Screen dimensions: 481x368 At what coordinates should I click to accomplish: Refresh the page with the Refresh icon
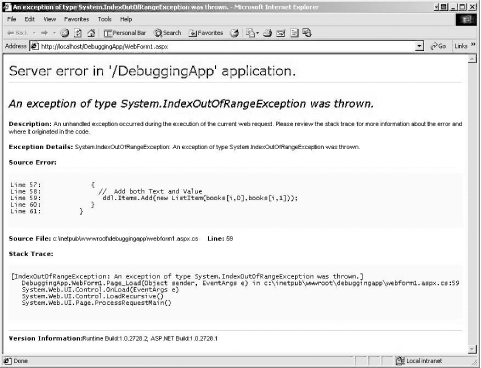pyautogui.click(x=78, y=33)
